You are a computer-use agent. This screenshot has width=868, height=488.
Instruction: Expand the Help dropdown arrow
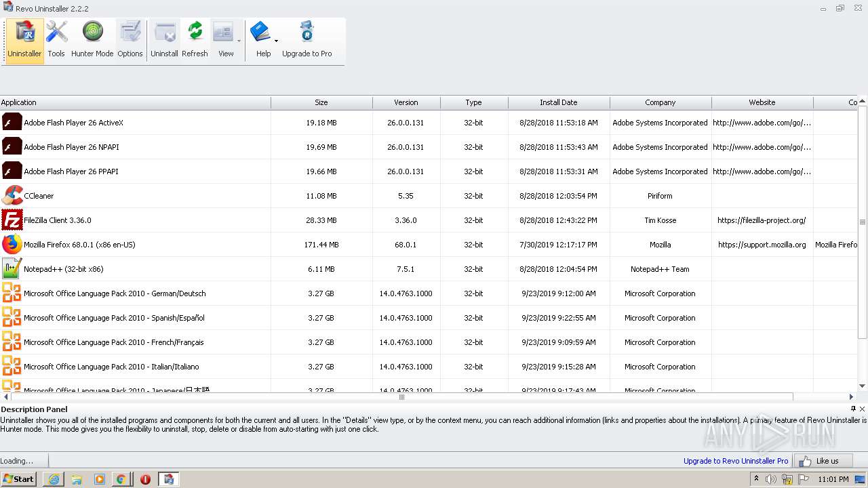coord(276,41)
